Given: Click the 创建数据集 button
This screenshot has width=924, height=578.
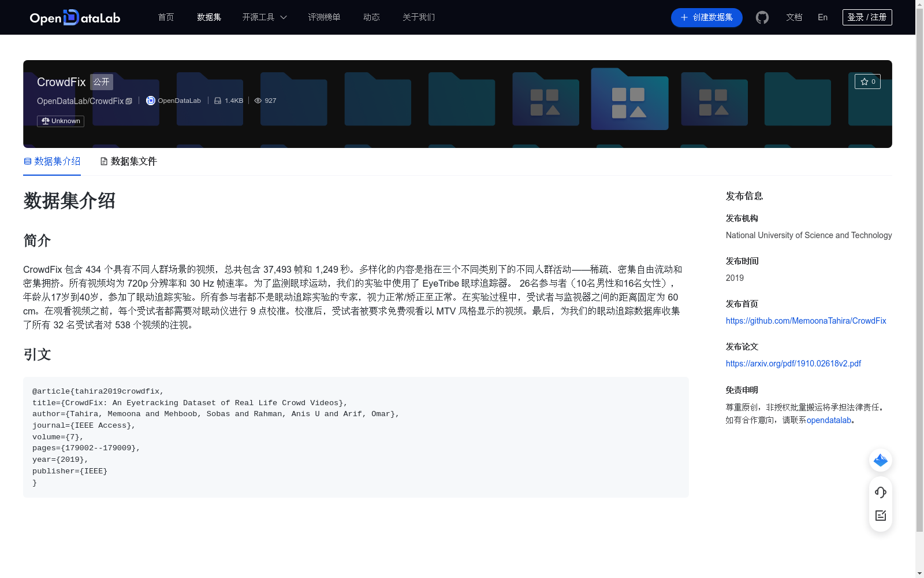Looking at the screenshot, I should (706, 17).
